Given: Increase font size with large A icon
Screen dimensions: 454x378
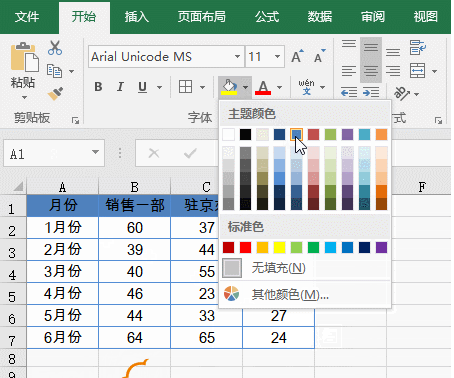Looking at the screenshot, I should click(x=297, y=56).
